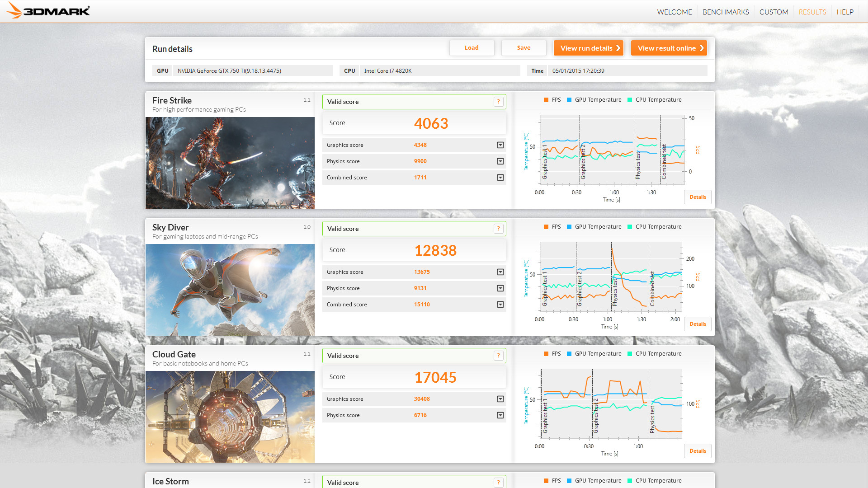868x488 pixels.
Task: Switch to the Custom tab
Action: [773, 12]
